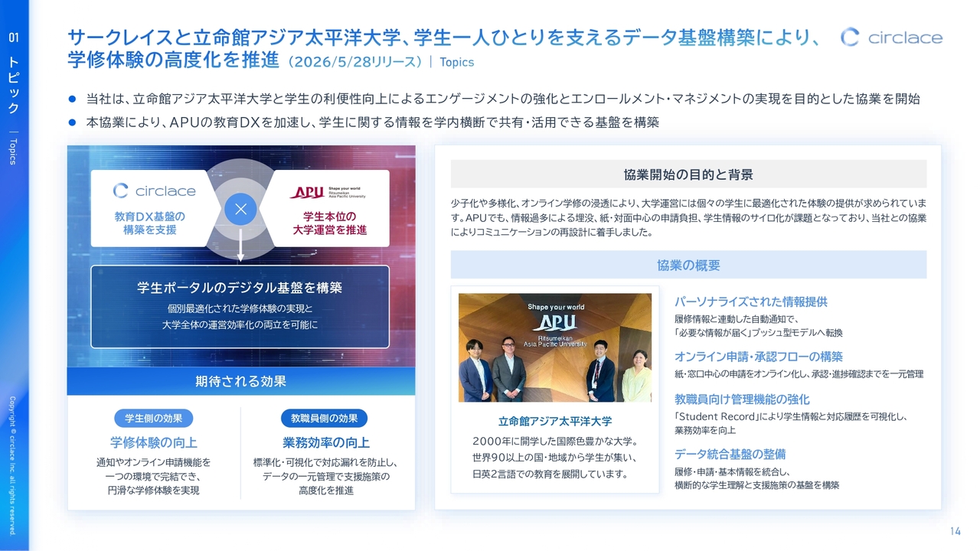Click the text starting 履修情報と連動した自動通知で
Image resolution: width=980 pixels, height=551 pixels.
(759, 326)
